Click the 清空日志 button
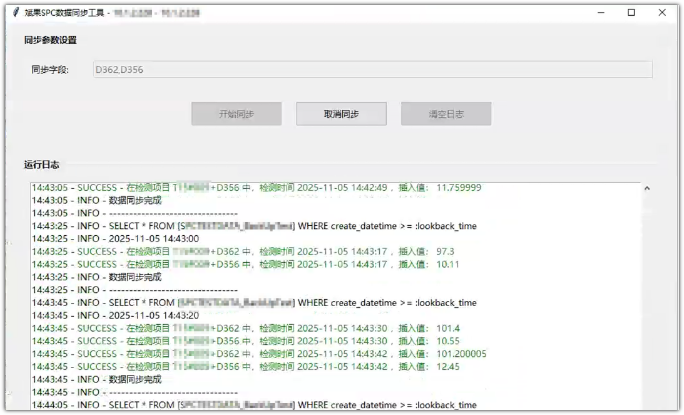684x415 pixels. (x=446, y=114)
